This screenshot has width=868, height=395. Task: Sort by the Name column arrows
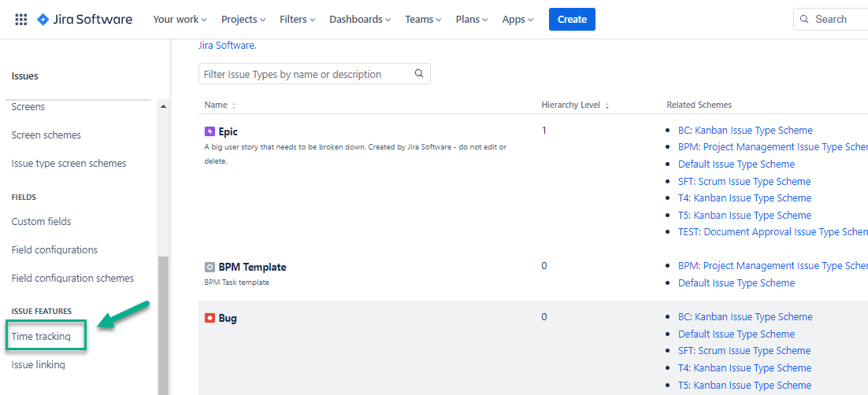coord(234,105)
